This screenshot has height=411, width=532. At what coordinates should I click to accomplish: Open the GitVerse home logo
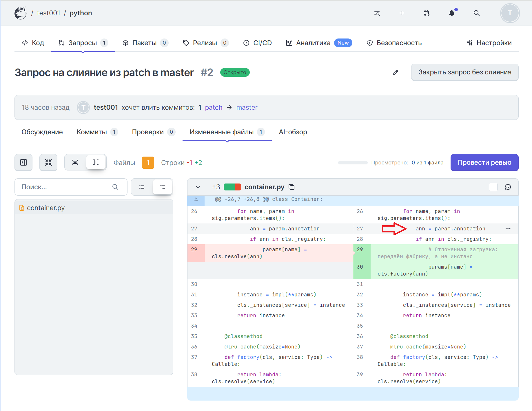[21, 13]
